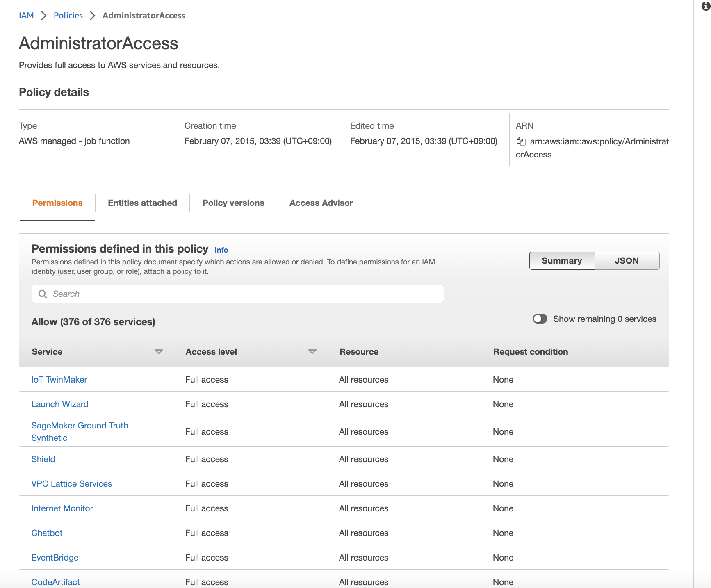711x588 pixels.
Task: Click 'All resources' in the CodeArtifact row
Action: pos(364,582)
